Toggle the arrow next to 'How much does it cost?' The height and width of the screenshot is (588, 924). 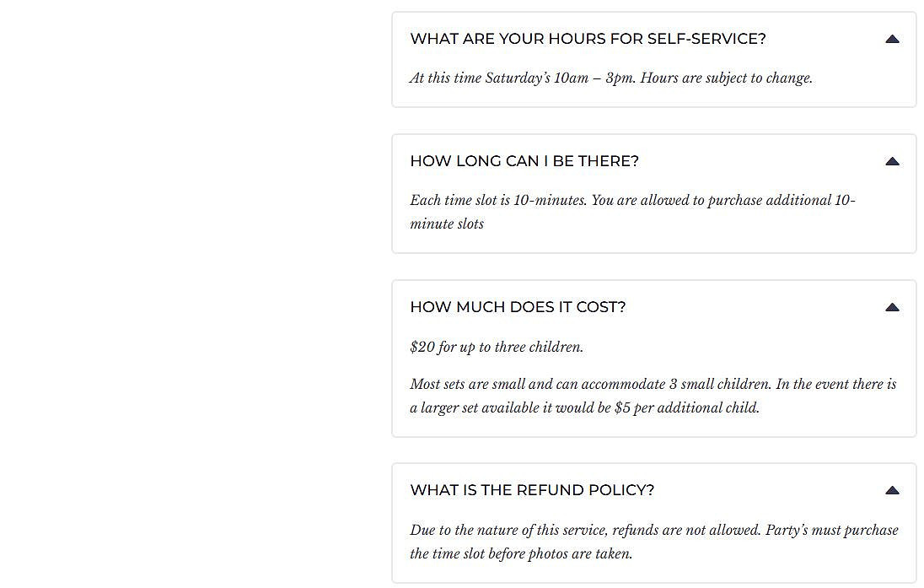pyautogui.click(x=892, y=307)
